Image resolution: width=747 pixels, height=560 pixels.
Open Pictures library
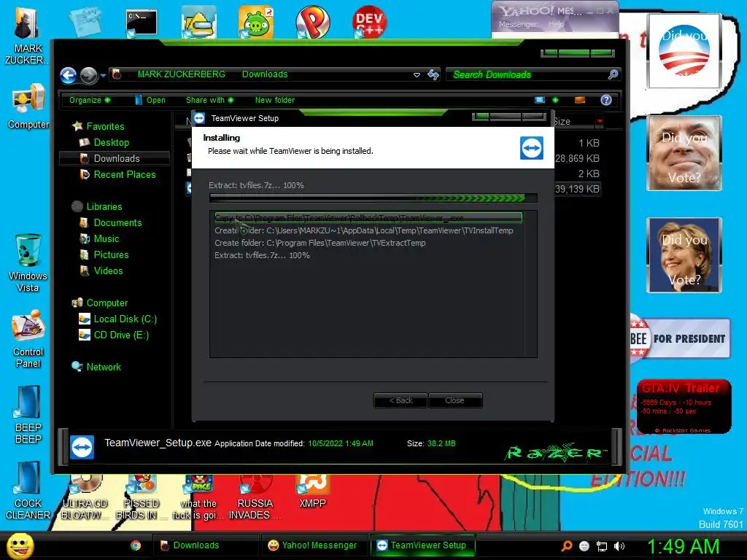[x=104, y=254]
